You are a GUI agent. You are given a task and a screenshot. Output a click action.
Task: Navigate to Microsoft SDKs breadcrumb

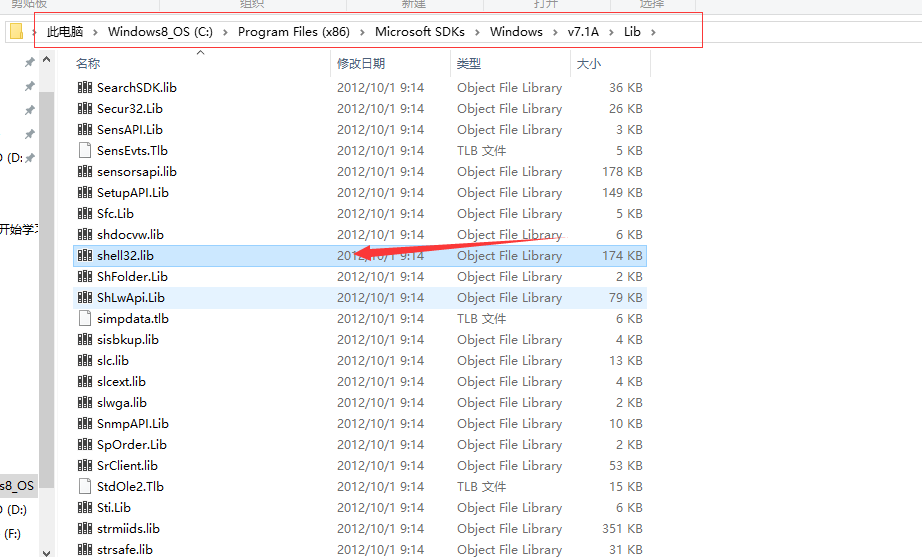click(420, 32)
